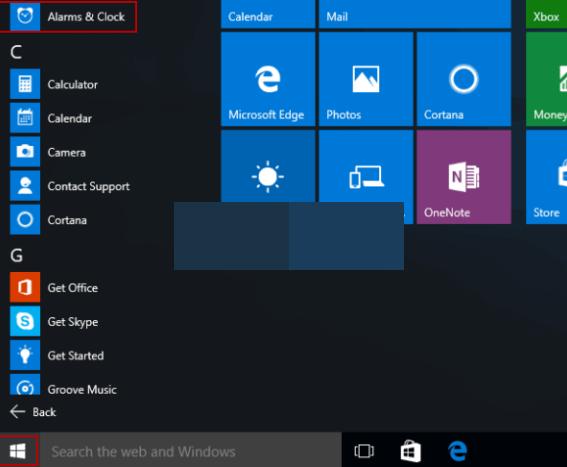The width and height of the screenshot is (567, 467).
Task: Click the Windows Start button
Action: [18, 451]
